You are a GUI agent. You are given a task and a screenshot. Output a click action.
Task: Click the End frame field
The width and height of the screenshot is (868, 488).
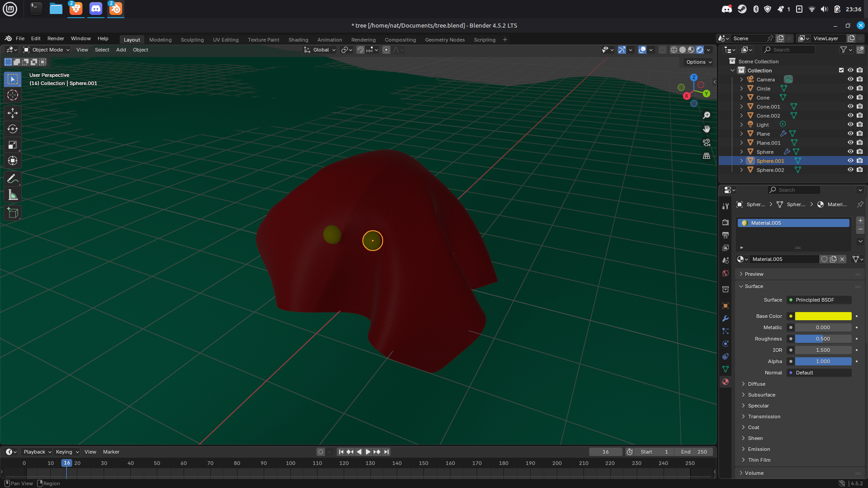[x=693, y=452]
